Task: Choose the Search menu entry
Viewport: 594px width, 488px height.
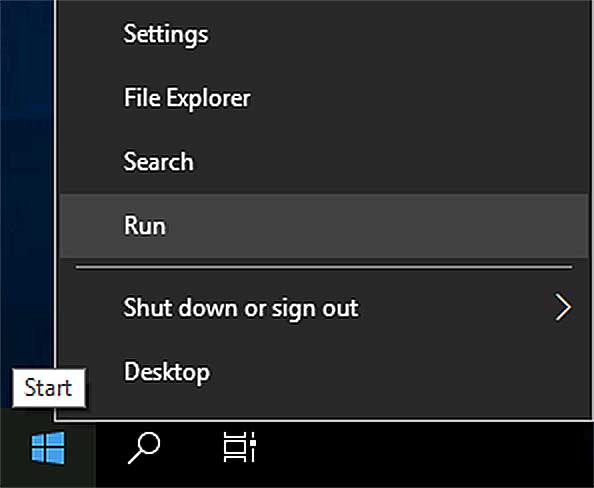Action: [x=324, y=162]
